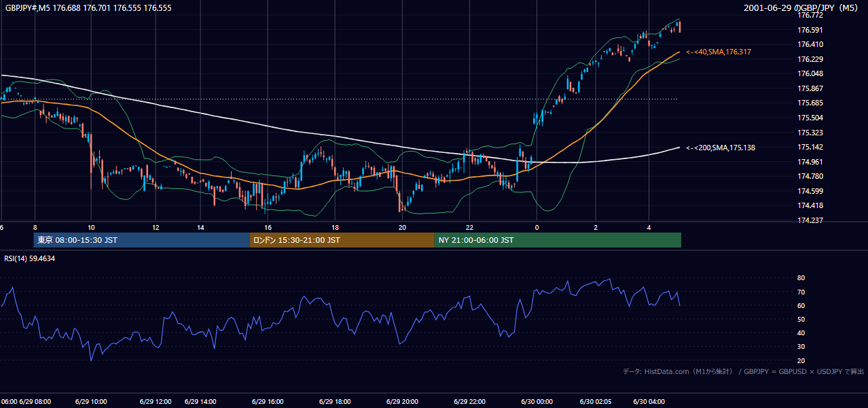Click price axis value 176.772
This screenshot has width=868, height=408.
point(810,15)
